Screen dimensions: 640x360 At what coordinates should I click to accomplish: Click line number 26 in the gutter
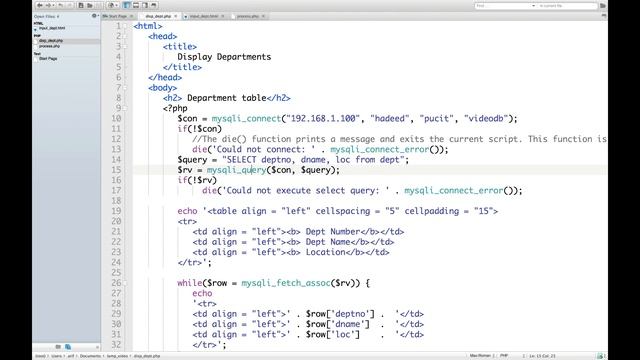116,283
